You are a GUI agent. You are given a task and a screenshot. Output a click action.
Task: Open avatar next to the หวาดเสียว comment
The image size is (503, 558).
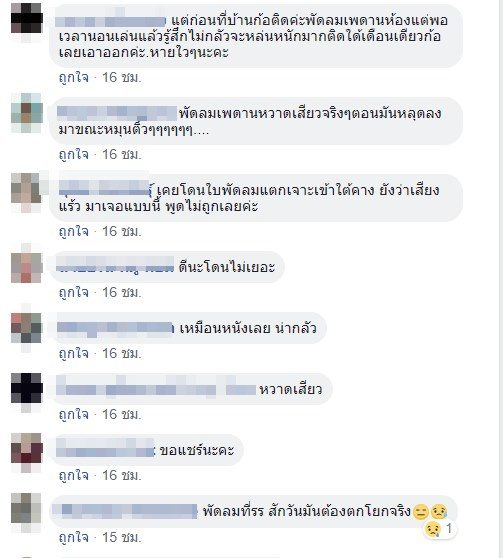click(27, 388)
